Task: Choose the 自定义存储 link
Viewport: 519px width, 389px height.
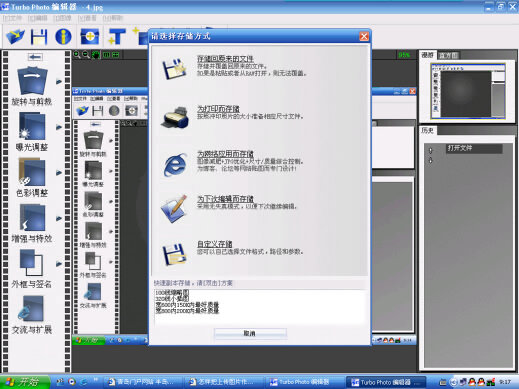Action: click(x=215, y=244)
